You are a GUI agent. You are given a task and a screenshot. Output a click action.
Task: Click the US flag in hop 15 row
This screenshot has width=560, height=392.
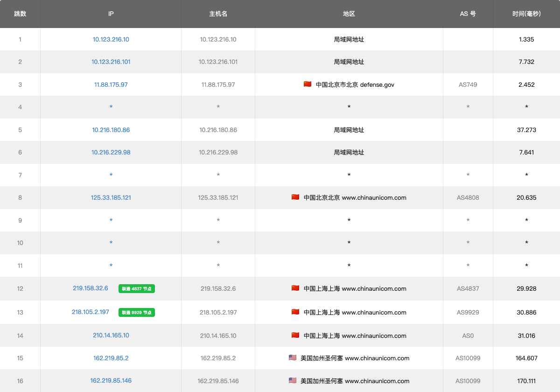point(292,358)
